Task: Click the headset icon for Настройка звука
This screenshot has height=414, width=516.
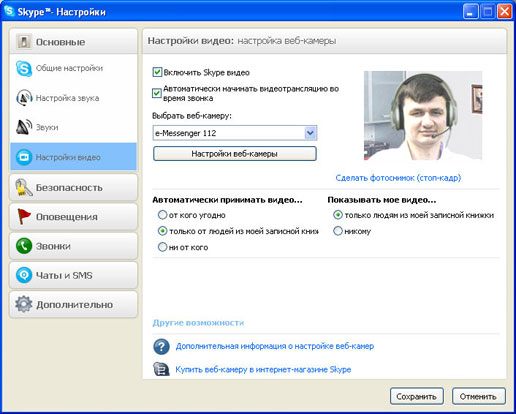Action: tap(24, 98)
